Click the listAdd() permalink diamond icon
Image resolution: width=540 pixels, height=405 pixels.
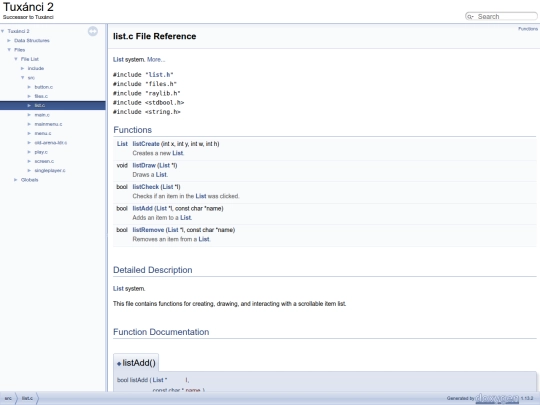(119, 363)
